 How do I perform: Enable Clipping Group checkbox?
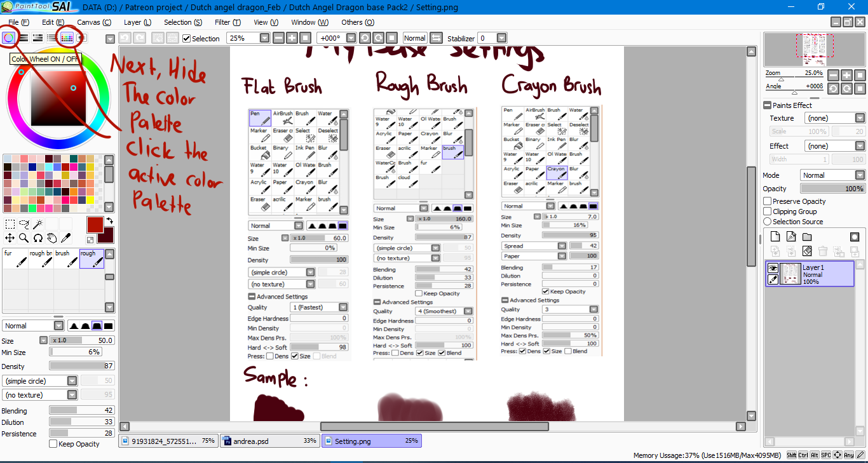(768, 211)
